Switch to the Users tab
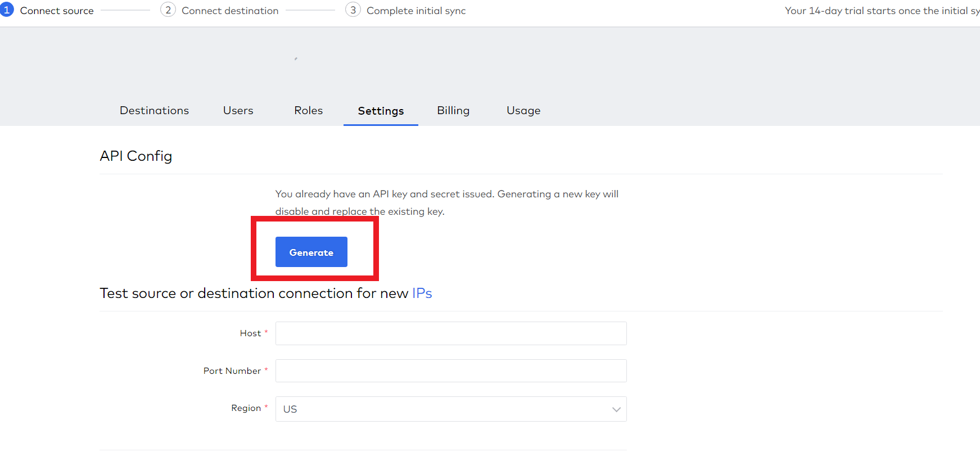 tap(238, 111)
